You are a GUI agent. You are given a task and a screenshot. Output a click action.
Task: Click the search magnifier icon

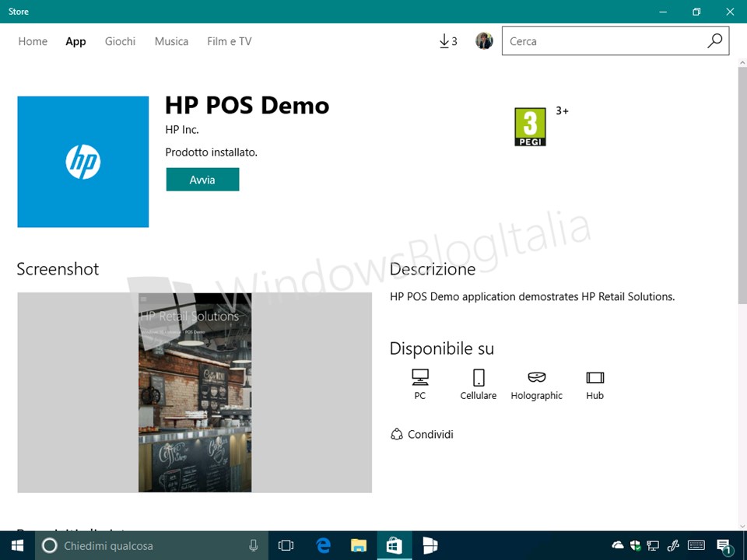(714, 41)
